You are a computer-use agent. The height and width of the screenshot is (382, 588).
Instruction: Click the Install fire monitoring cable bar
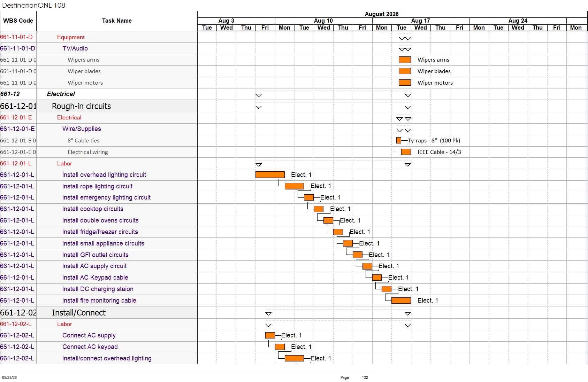401,301
